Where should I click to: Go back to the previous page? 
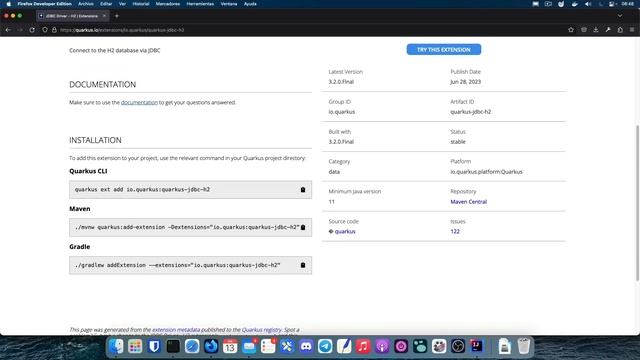click(8, 30)
